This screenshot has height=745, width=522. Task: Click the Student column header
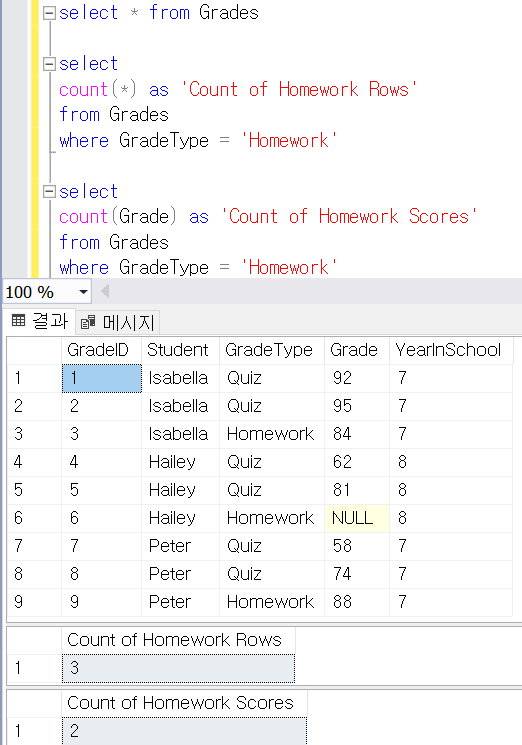(x=180, y=350)
